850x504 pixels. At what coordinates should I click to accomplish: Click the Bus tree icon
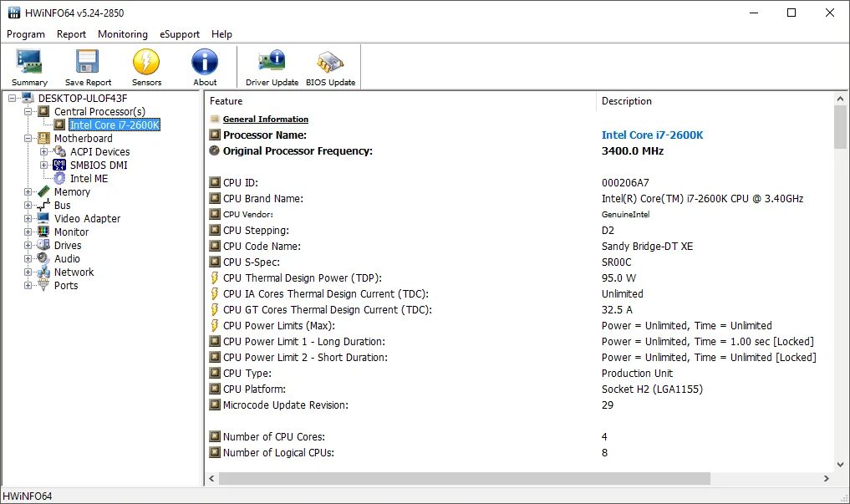(44, 205)
